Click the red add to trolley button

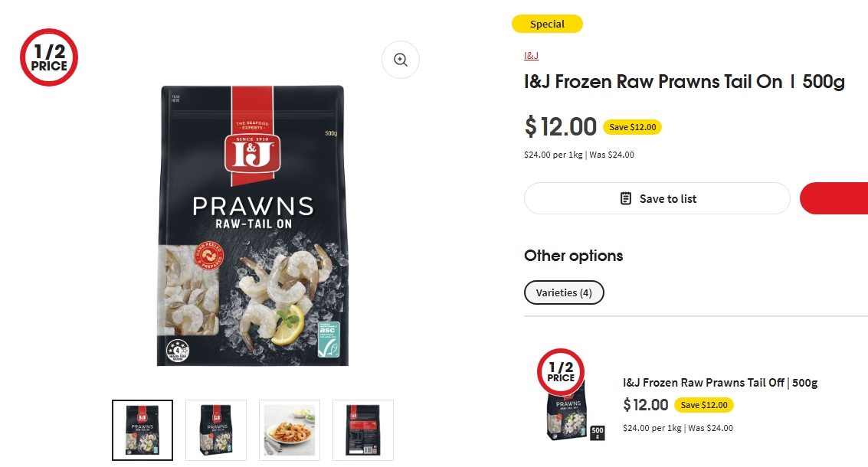point(834,198)
